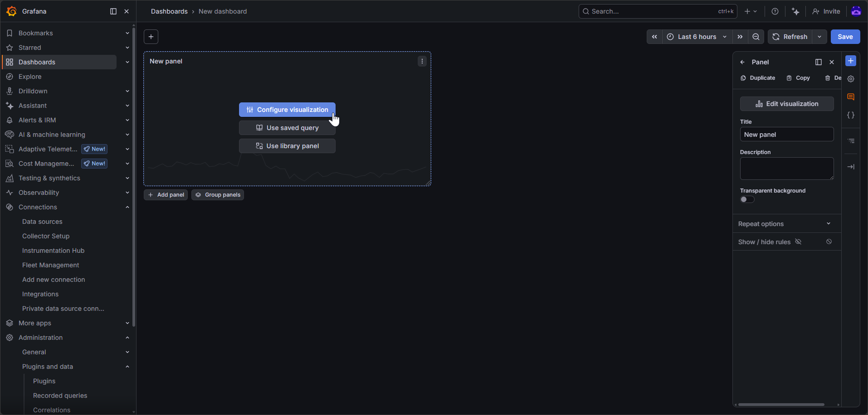Open the New plus dropdown in header
868x415 pixels.
click(751, 11)
